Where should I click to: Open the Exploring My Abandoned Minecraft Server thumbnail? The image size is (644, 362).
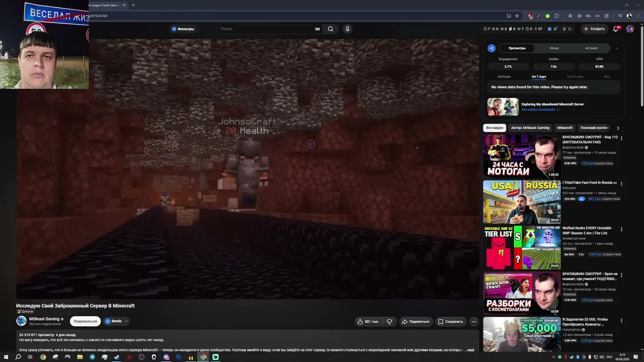503,107
